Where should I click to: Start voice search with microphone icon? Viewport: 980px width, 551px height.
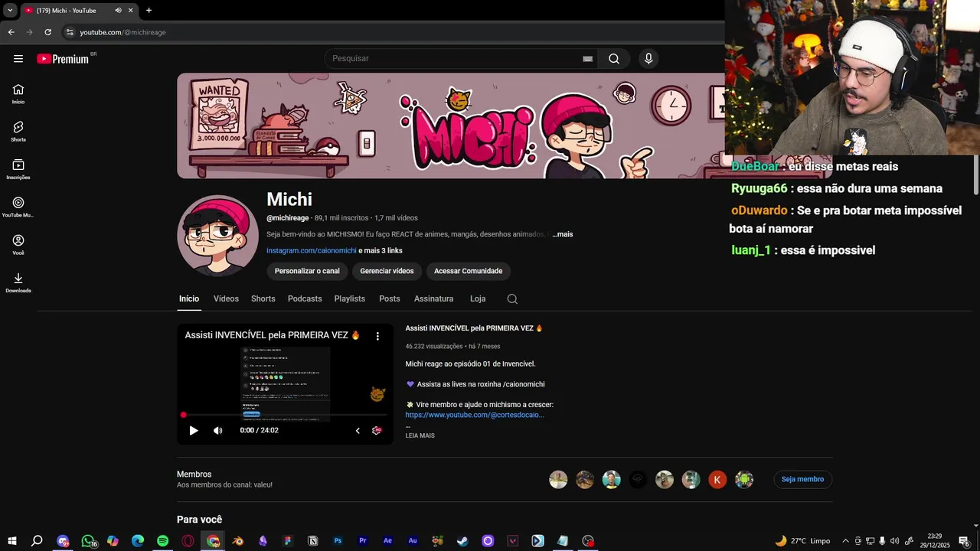[x=648, y=59]
